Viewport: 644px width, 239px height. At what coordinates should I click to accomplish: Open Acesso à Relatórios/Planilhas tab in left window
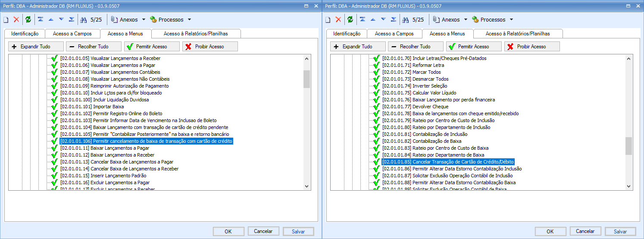pyautogui.click(x=196, y=34)
